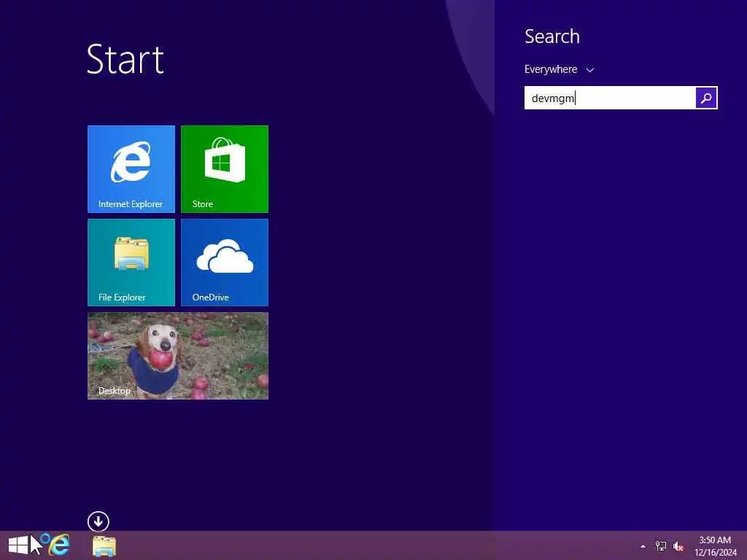Screen dimensions: 747x560
Task: Open File Explorer from the taskbar
Action: (x=104, y=546)
